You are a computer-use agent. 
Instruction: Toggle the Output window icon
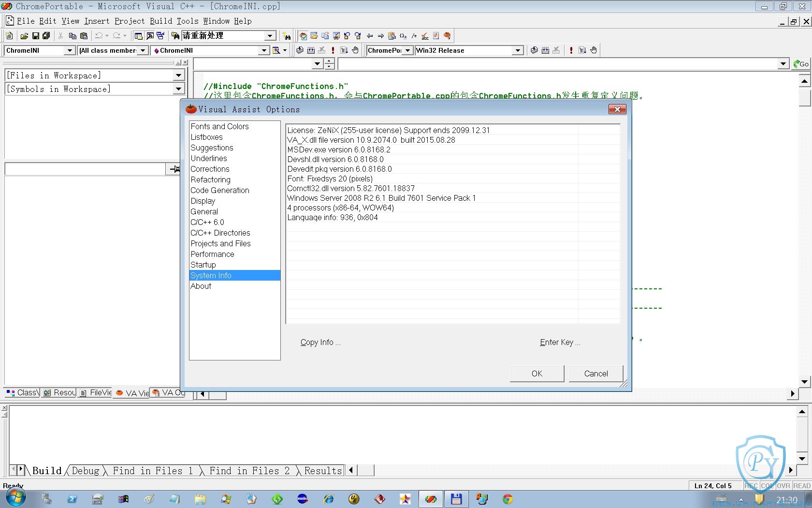(150, 36)
